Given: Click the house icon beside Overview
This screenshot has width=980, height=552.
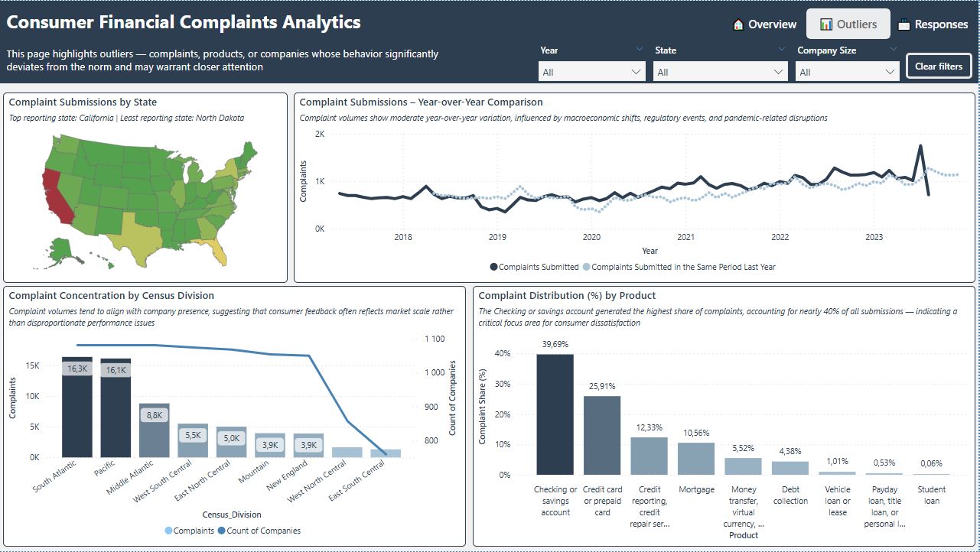Looking at the screenshot, I should click(x=738, y=24).
